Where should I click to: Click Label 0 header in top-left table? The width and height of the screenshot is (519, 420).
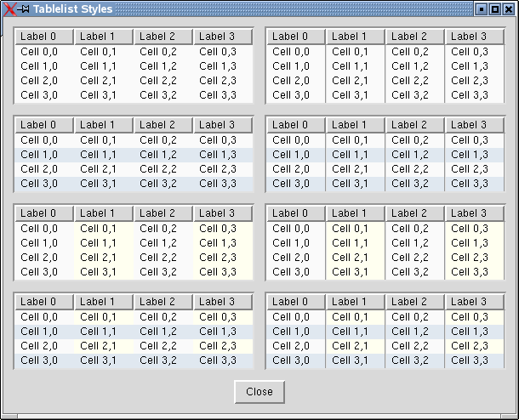(x=44, y=37)
